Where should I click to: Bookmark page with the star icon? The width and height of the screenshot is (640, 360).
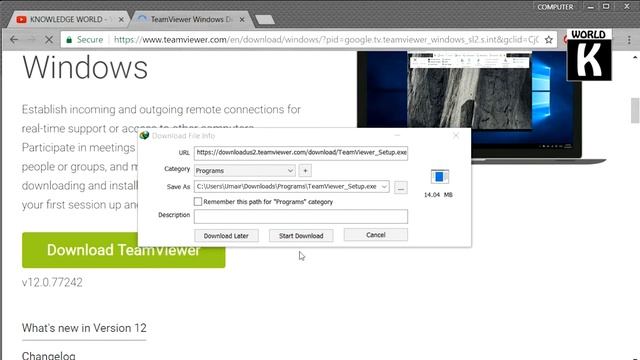(549, 40)
